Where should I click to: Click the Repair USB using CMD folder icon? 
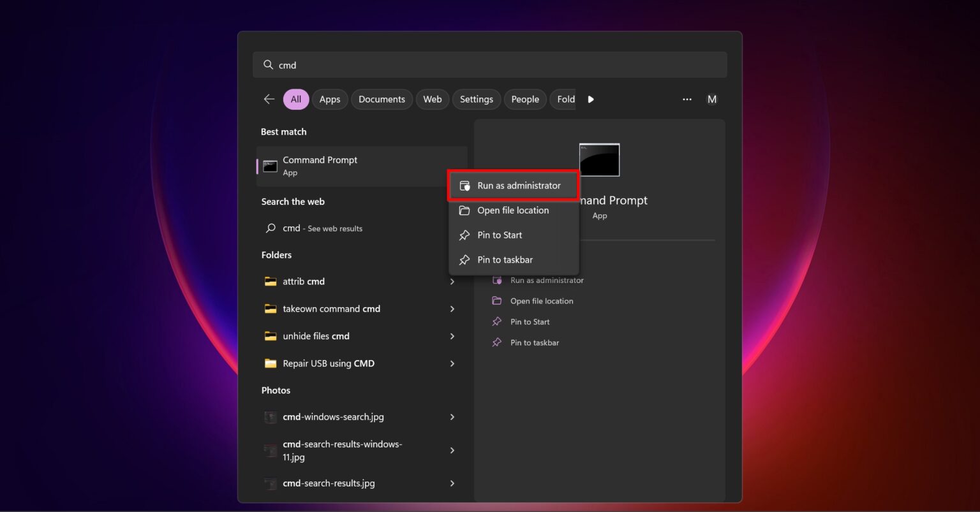271,363
